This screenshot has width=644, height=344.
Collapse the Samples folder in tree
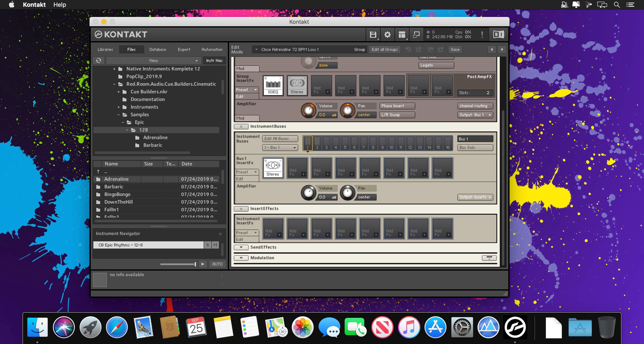(119, 115)
